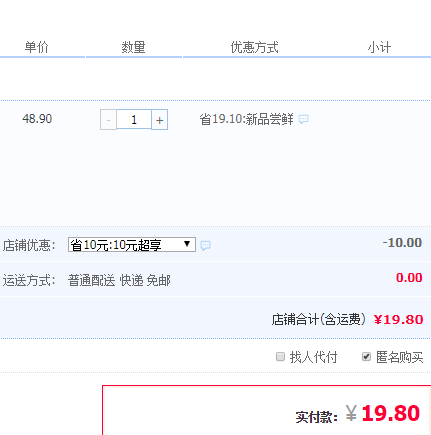
Task: Click the 店铺合计 total ¥19.80
Action: 398,320
